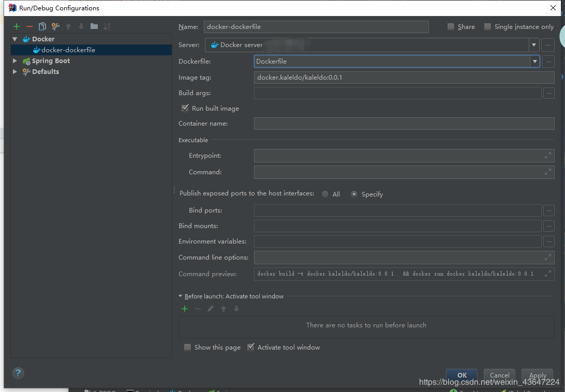565x392 pixels.
Task: Click the Apply button
Action: 537,375
